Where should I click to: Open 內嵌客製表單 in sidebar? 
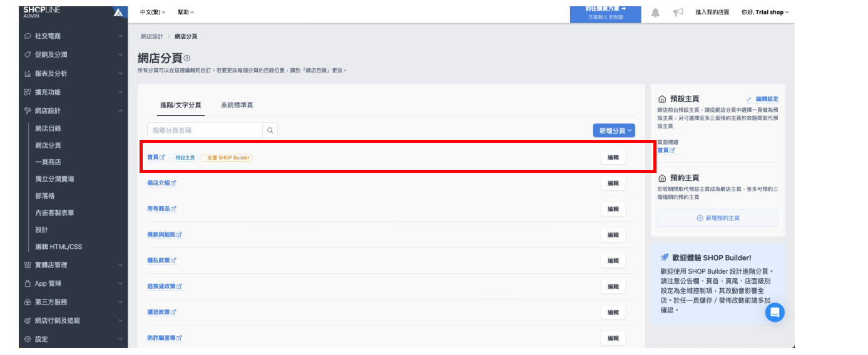[54, 212]
